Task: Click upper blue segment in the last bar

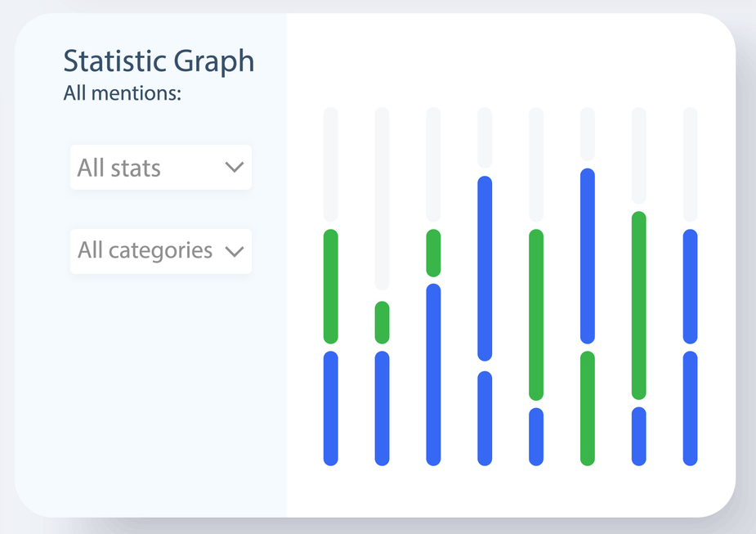Action: (x=691, y=286)
